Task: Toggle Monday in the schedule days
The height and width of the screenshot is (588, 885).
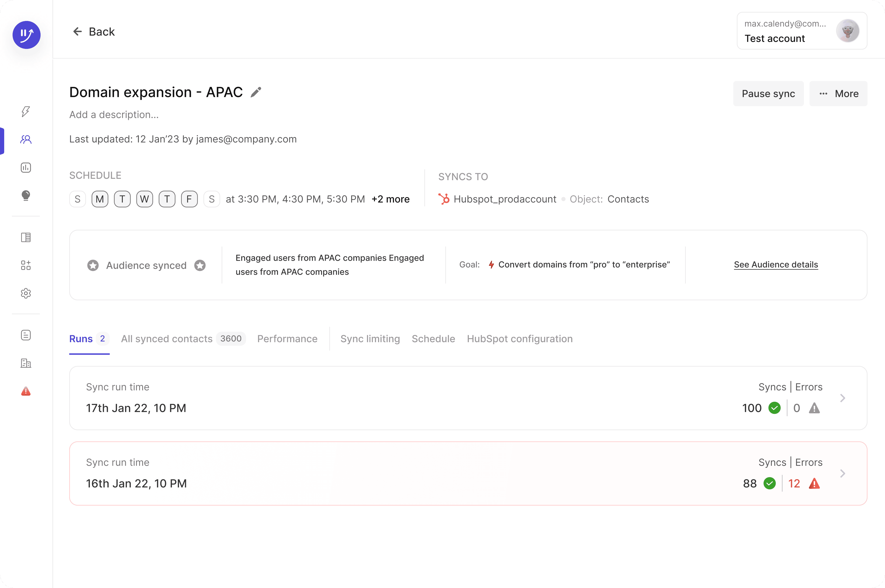Action: pyautogui.click(x=100, y=199)
